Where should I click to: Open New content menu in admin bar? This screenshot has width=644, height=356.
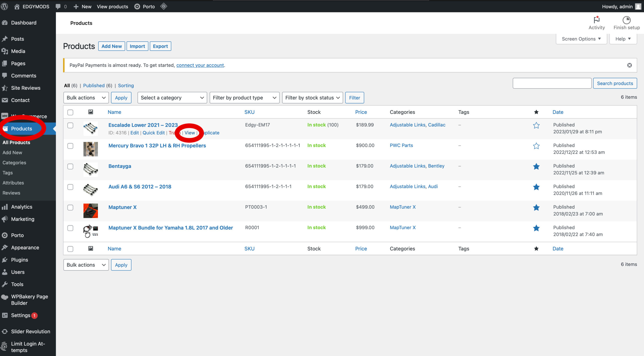tap(82, 7)
